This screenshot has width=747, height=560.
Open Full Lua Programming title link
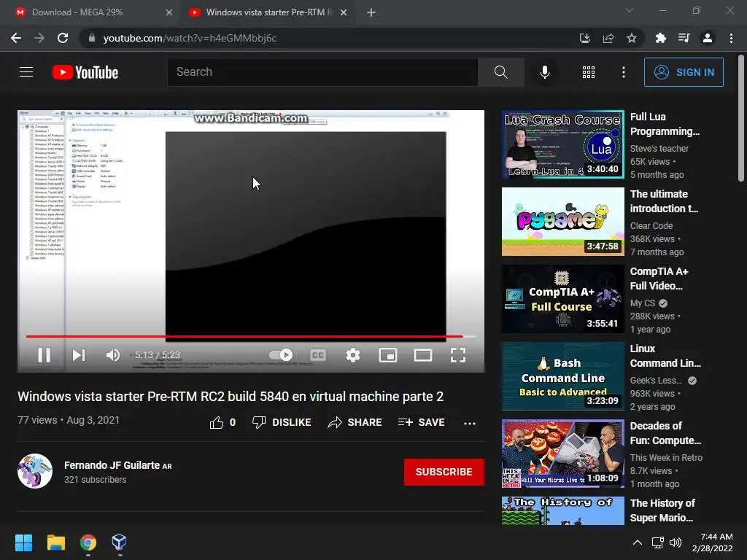click(x=665, y=124)
